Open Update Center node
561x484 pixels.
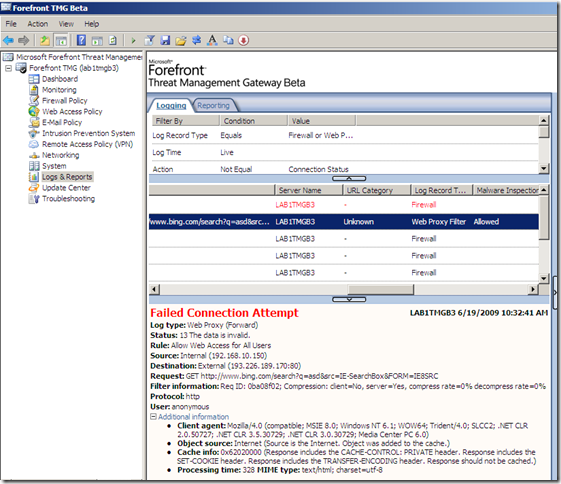pyautogui.click(x=66, y=188)
